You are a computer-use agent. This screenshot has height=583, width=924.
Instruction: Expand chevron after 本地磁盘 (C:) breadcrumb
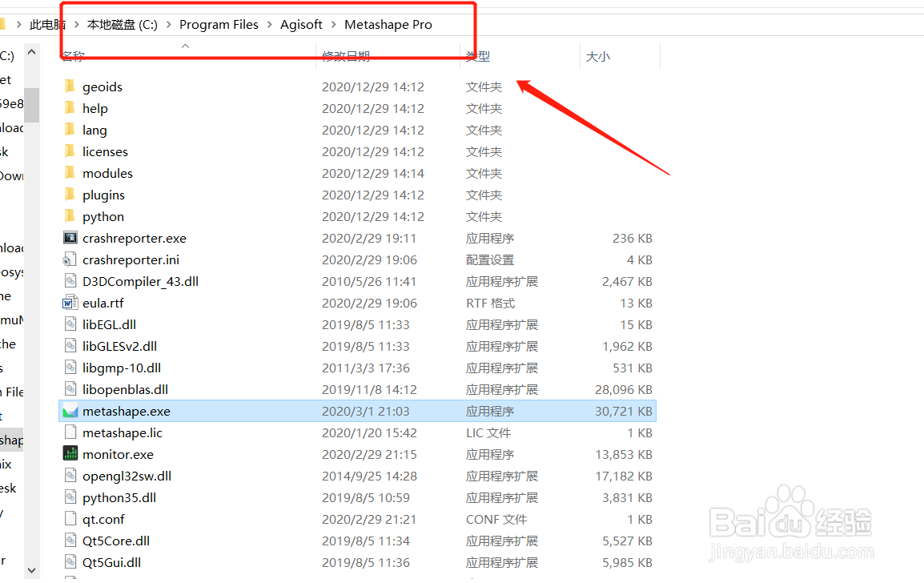(x=168, y=25)
